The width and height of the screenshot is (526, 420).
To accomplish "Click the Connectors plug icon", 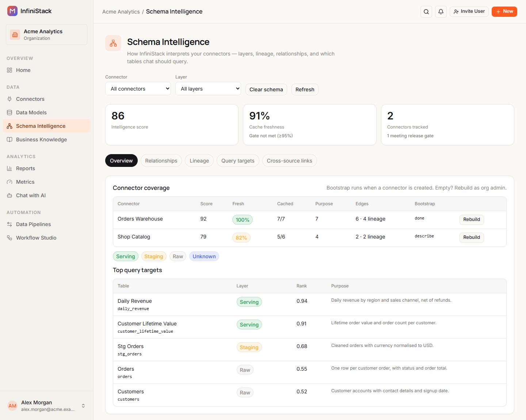I will coord(9,99).
